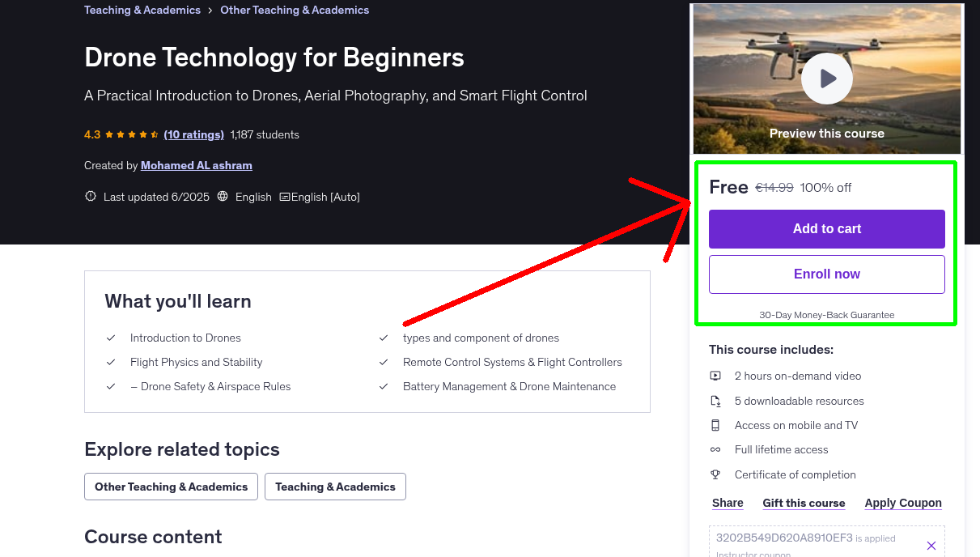Click the Enroll now button
Image resolution: width=980 pixels, height=557 pixels.
click(x=826, y=274)
